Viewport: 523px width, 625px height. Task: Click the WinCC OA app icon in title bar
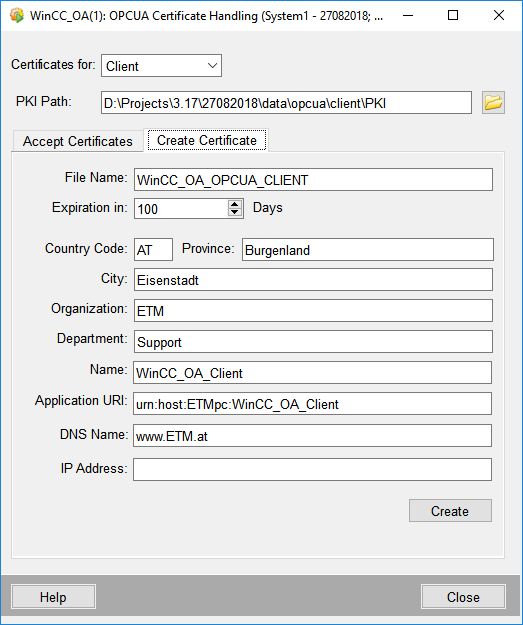(17, 16)
